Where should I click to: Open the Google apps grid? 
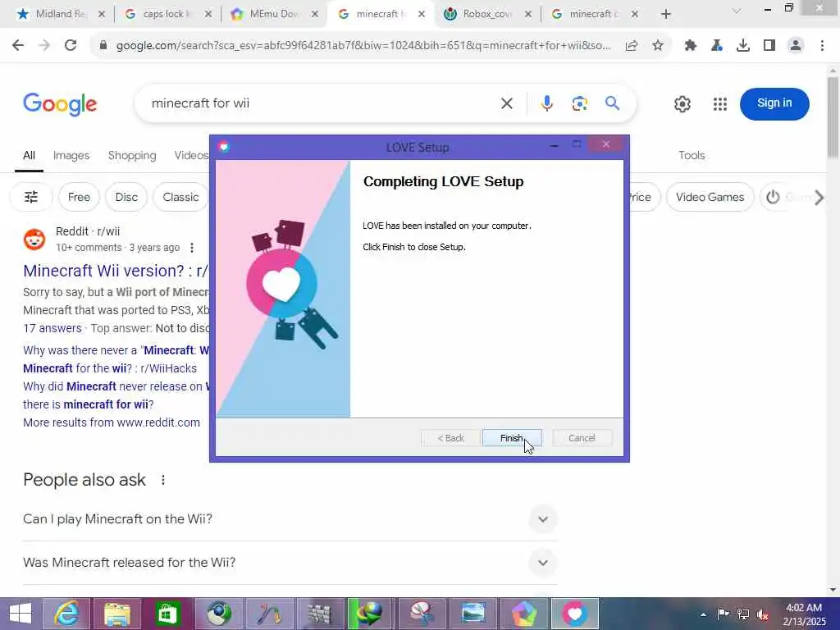point(720,104)
